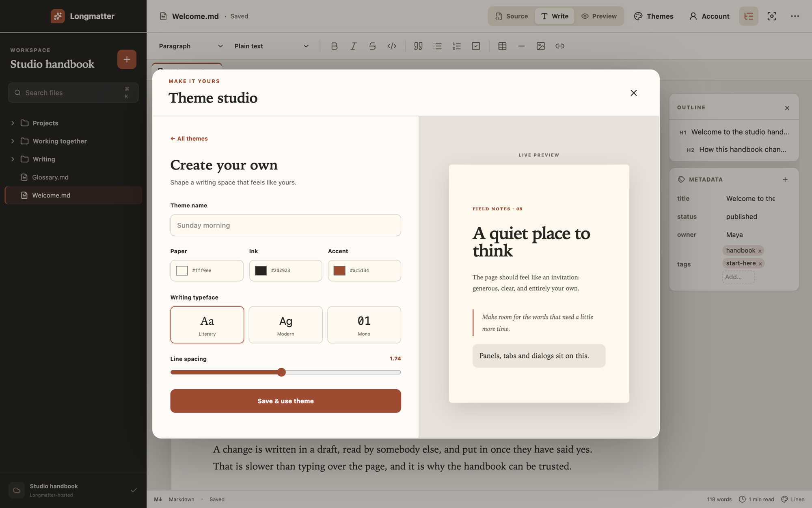The height and width of the screenshot is (508, 812).
Task: Switch to Preview view tab
Action: [x=599, y=16]
